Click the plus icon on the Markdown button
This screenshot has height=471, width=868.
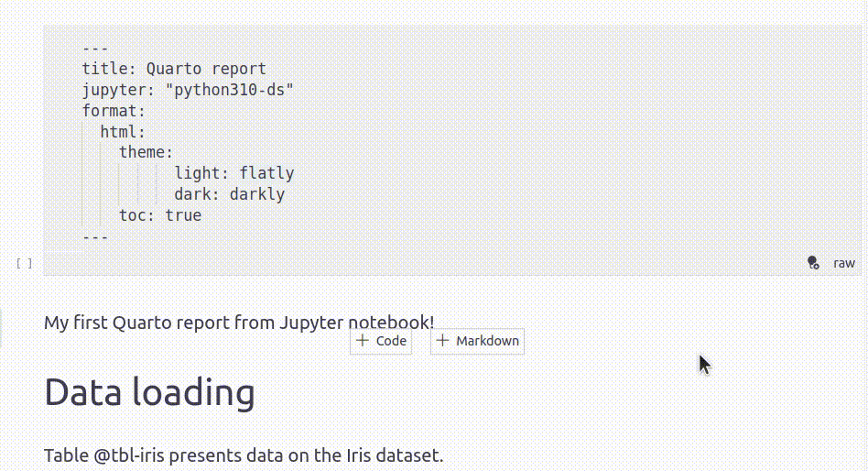coord(442,340)
